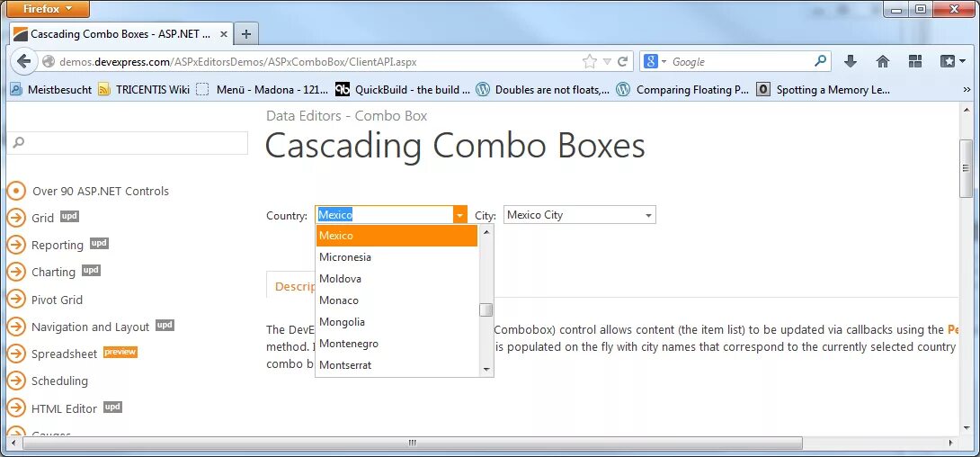Click the sidebar demo search field

[x=128, y=142]
